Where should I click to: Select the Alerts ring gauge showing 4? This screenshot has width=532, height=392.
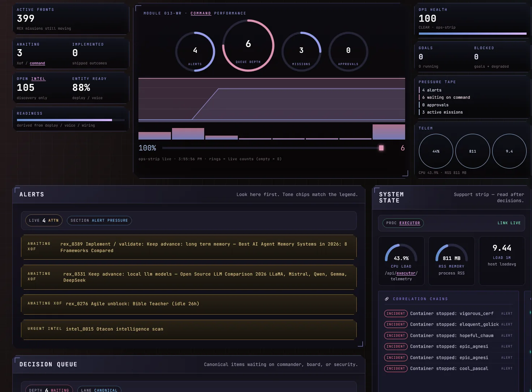click(195, 52)
